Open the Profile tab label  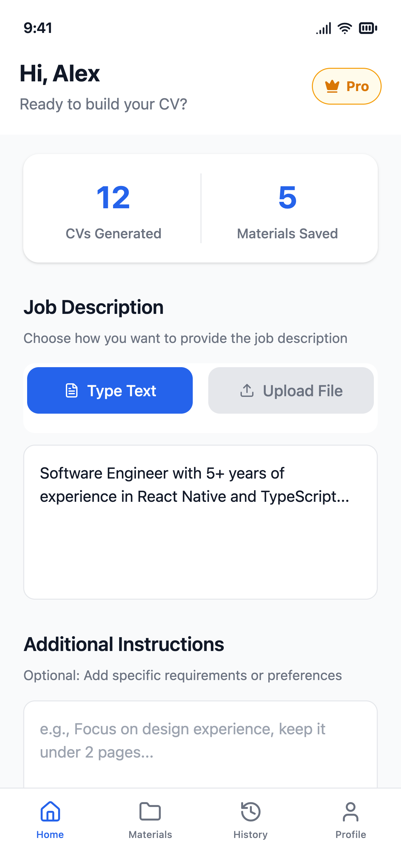pos(350,835)
